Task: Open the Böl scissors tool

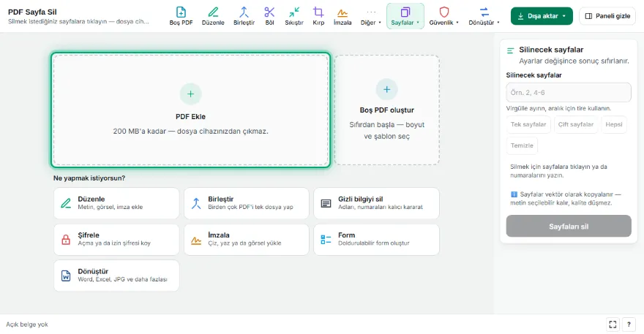Action: tap(269, 16)
